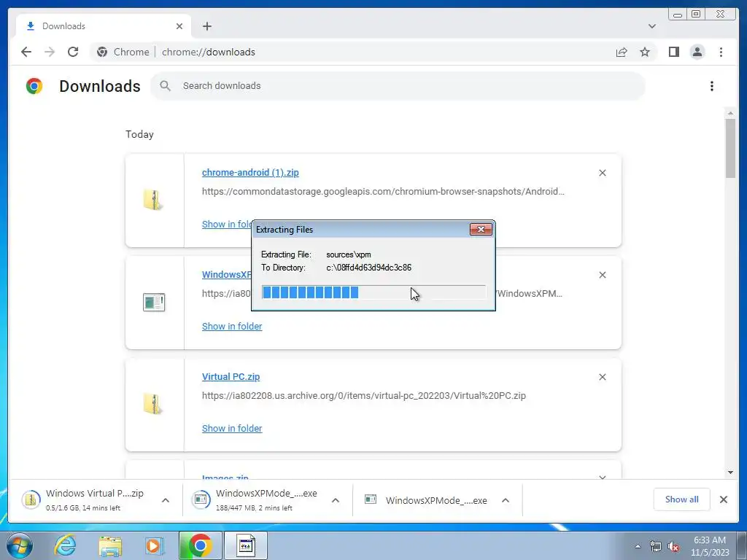Image resolution: width=747 pixels, height=560 pixels.
Task: Click the chrome-android zip file icon
Action: coord(153,200)
